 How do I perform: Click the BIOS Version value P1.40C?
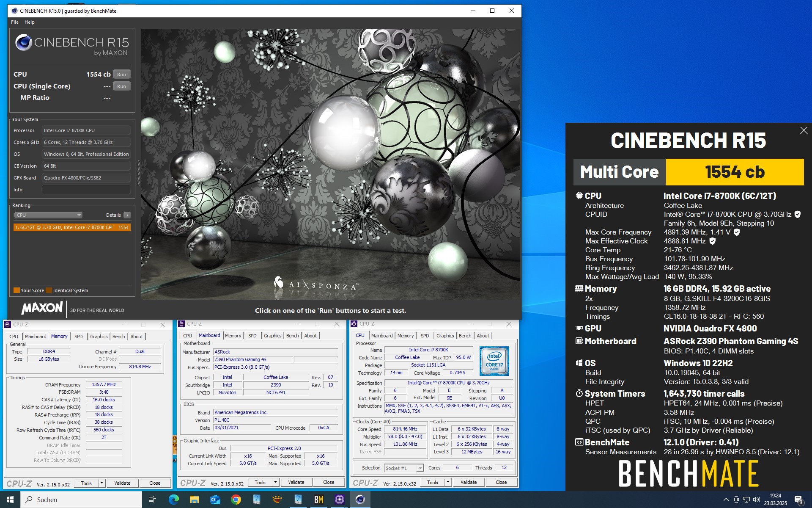coord(275,420)
